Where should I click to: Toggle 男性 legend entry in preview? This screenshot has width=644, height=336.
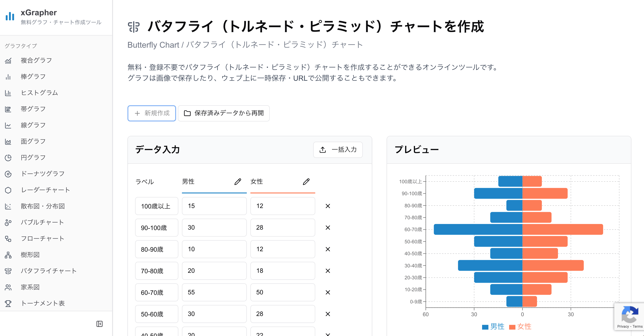(x=493, y=327)
